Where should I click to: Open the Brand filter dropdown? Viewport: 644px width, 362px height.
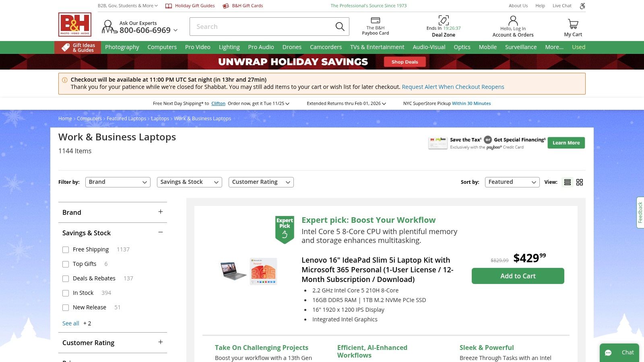(x=118, y=182)
